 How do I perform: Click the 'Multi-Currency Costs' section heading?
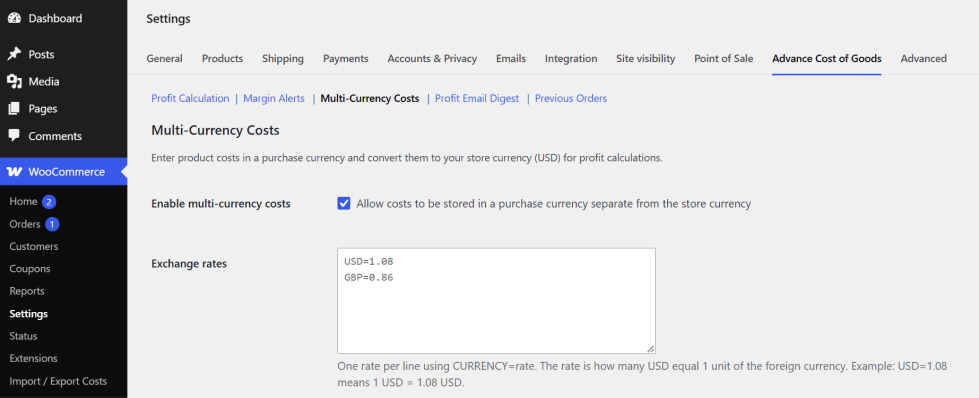point(215,131)
